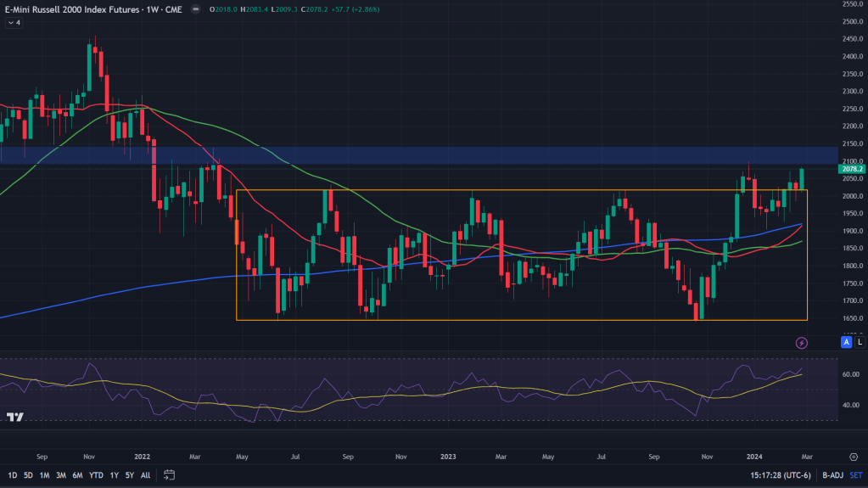Click the gray status dot beside CME
Screen dimensions: 868x488
pyautogui.click(x=195, y=9)
